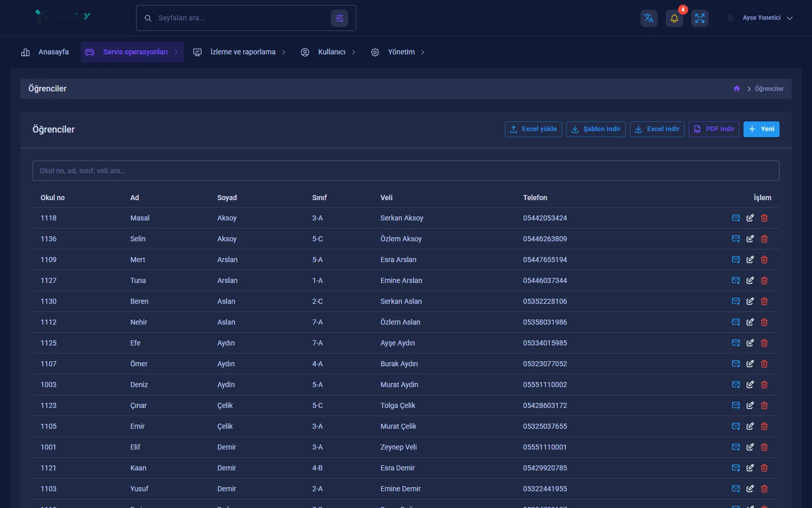Viewport: 812px width, 508px height.
Task: Select phone number 05442053424
Action: pos(545,218)
